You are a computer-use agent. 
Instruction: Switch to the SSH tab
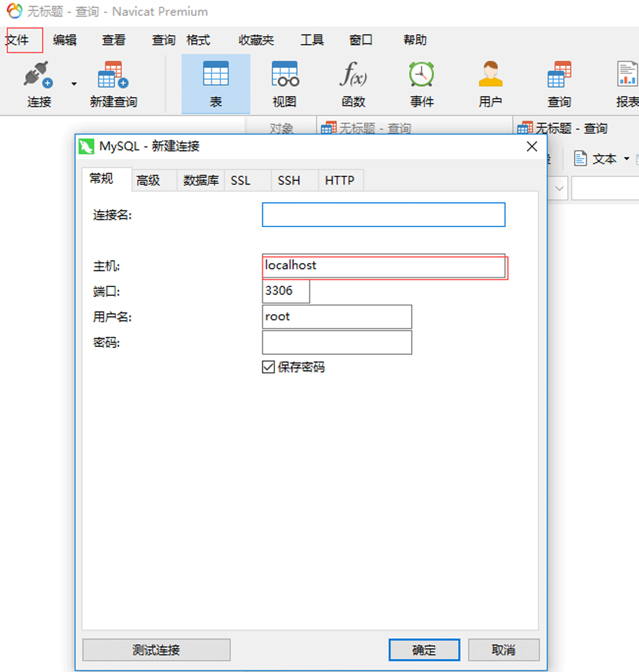[295, 180]
